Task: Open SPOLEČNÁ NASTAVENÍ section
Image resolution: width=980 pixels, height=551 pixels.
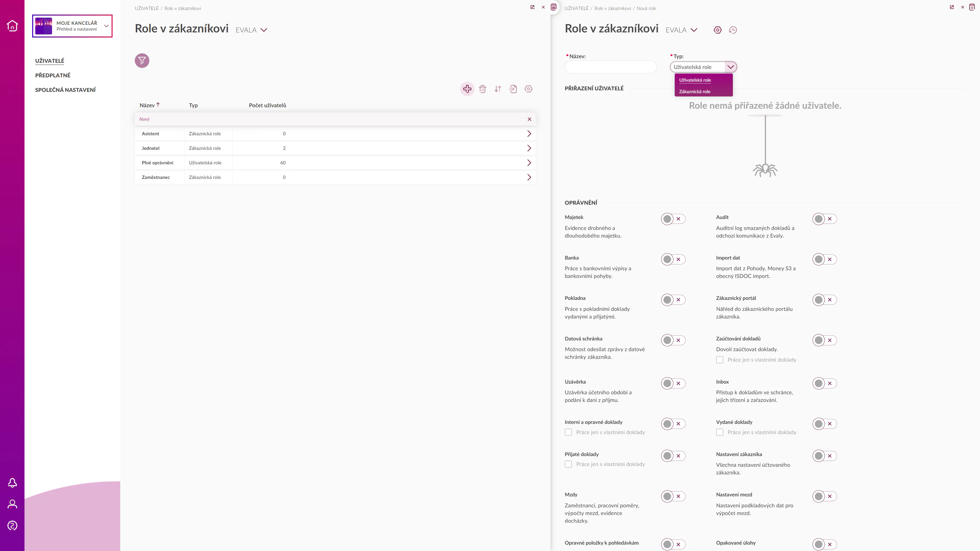Action: pos(65,90)
